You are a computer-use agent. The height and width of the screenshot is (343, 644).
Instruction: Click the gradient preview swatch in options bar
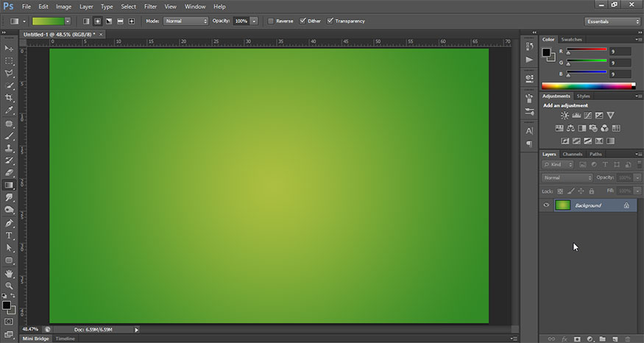coord(48,21)
